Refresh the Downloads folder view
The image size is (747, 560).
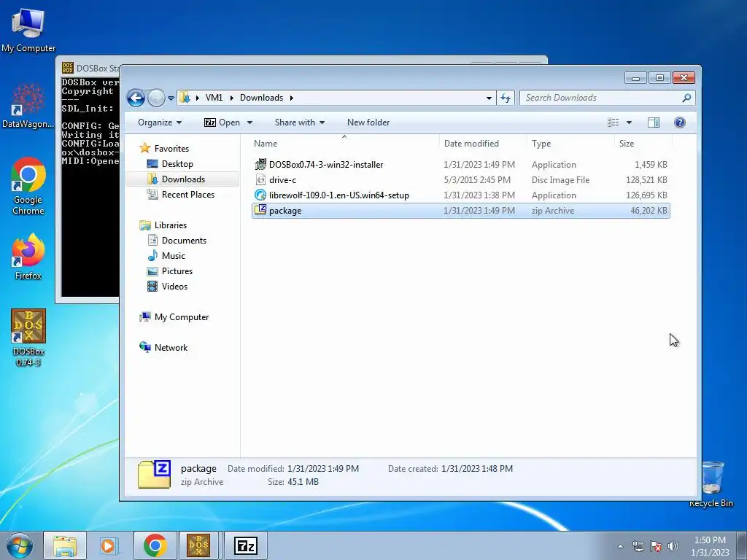coord(506,98)
